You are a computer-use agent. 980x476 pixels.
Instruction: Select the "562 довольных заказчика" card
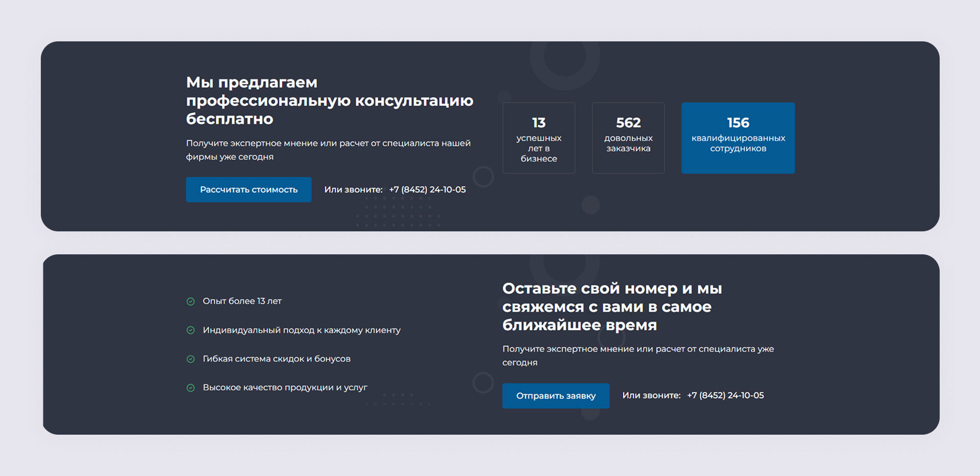tap(628, 138)
